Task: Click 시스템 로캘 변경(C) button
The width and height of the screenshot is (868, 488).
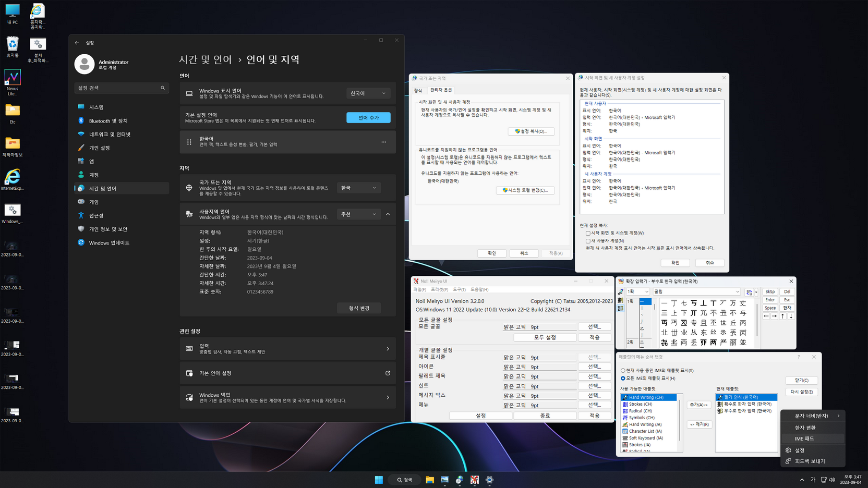Action: click(525, 190)
